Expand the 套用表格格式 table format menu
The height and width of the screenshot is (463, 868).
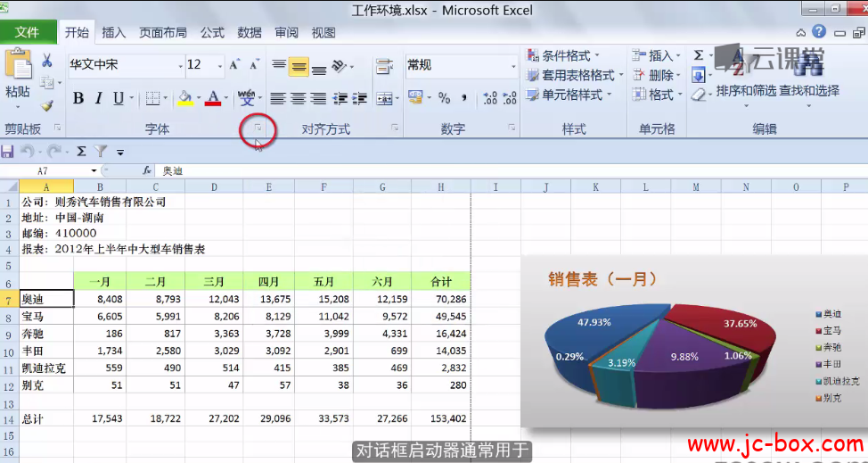[x=575, y=75]
